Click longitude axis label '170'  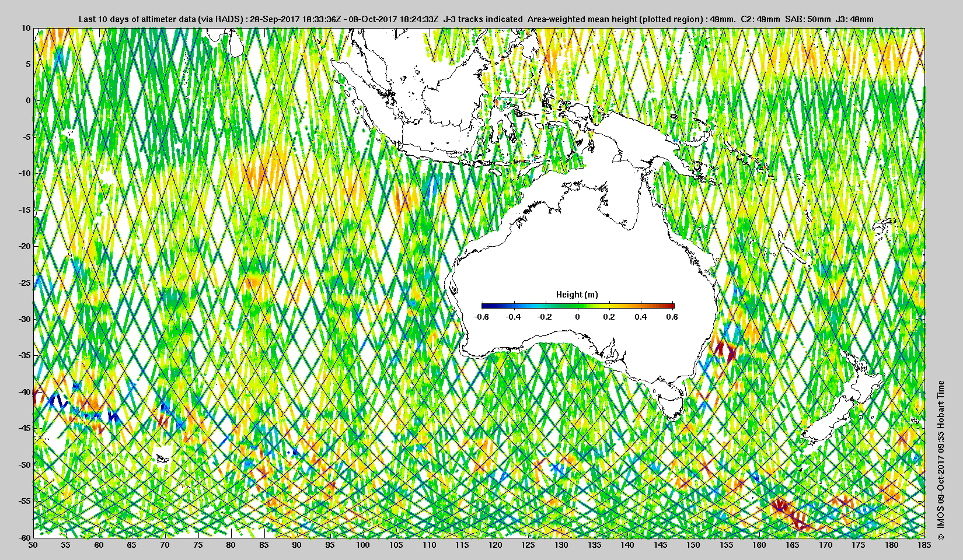point(826,545)
